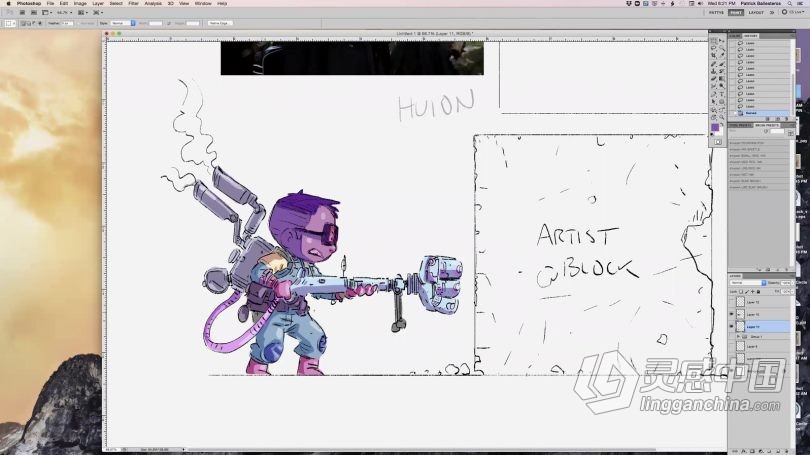Select the Brush tool
Viewport: 810px width, 455px height.
click(722, 64)
